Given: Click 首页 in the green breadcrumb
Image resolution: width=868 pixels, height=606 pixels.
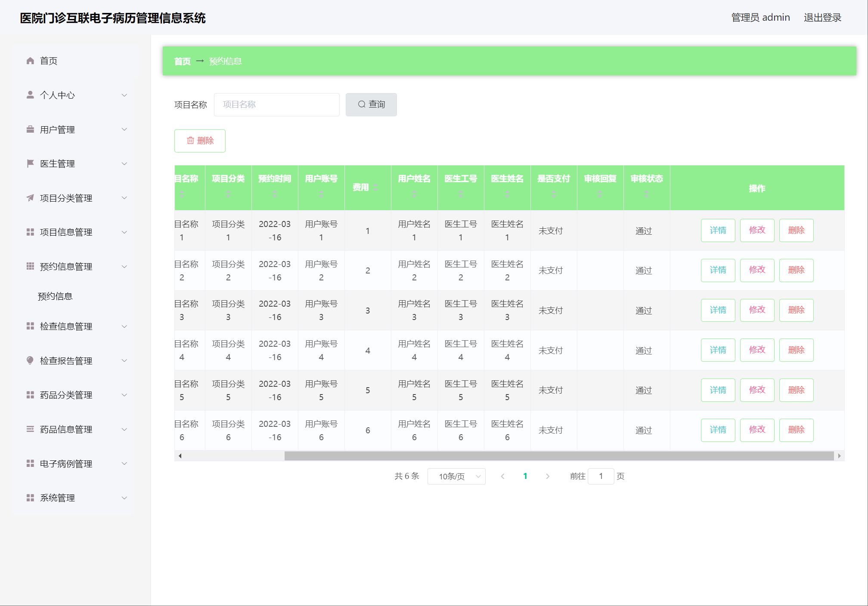Looking at the screenshot, I should pos(182,61).
